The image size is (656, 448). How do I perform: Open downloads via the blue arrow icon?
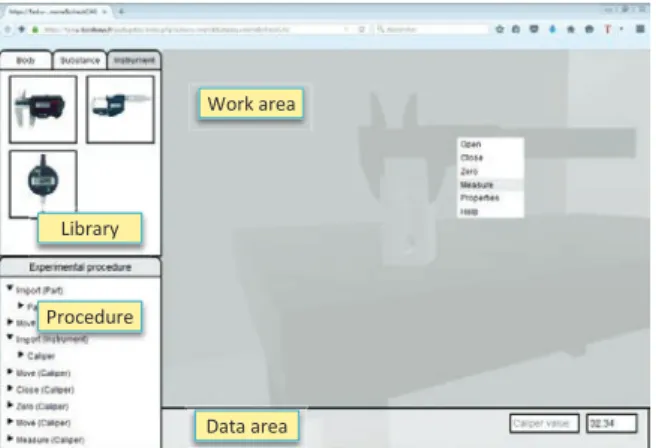coord(552,29)
